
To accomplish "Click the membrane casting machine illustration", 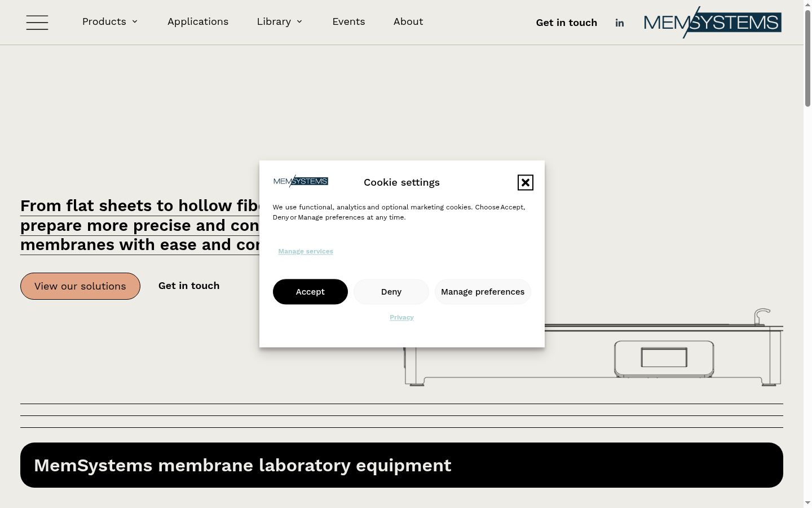I will click(664, 348).
